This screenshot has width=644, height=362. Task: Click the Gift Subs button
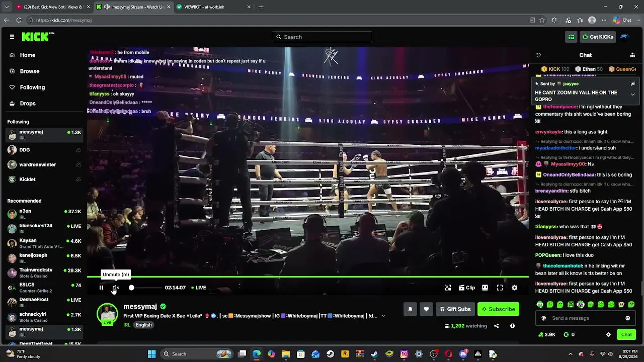(x=455, y=309)
